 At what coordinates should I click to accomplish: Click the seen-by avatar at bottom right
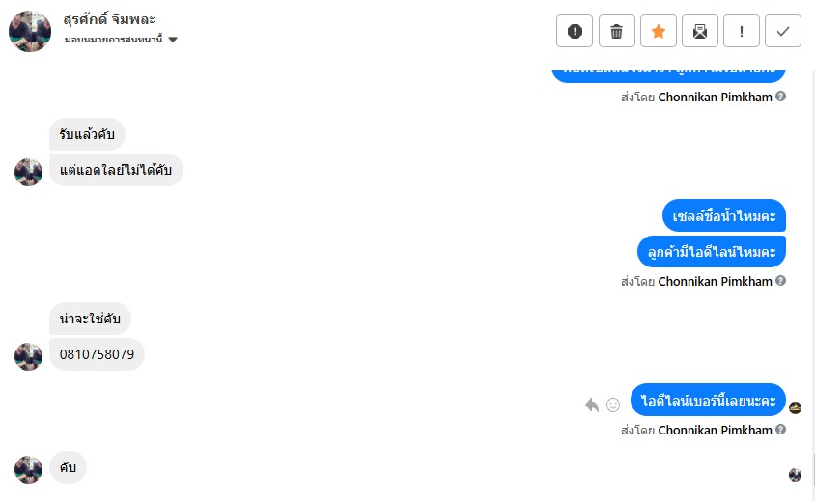coord(795,475)
